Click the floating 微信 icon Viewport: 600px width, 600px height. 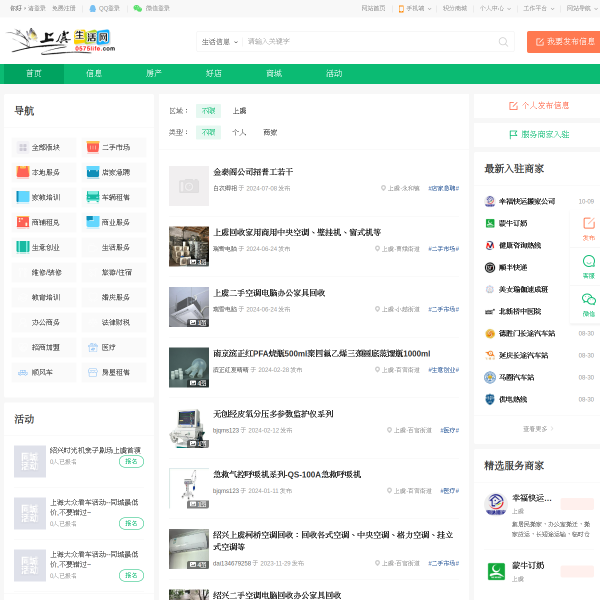[x=589, y=299]
